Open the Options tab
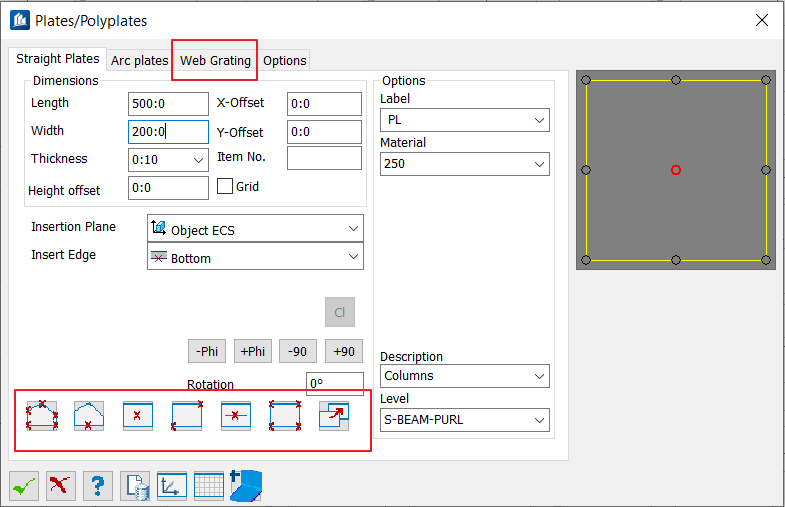785x507 pixels. coord(284,61)
